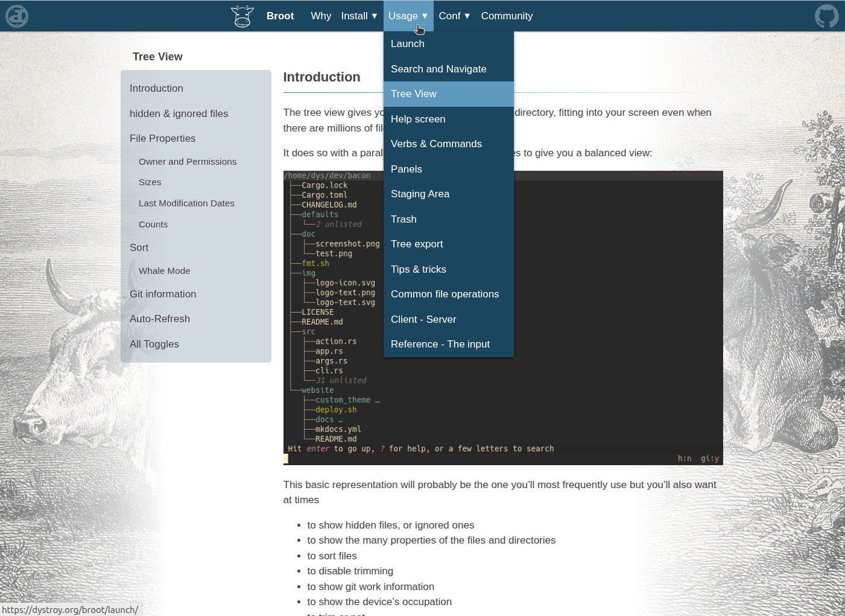Screen dimensions: 845x616
Task: Choose Search and Navigate menu entry
Action: (438, 69)
